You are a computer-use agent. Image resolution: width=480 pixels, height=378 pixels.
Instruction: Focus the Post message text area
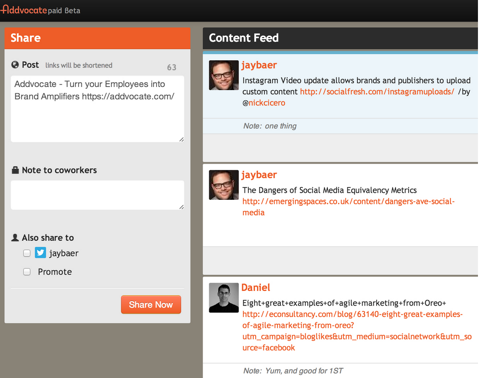click(97, 109)
